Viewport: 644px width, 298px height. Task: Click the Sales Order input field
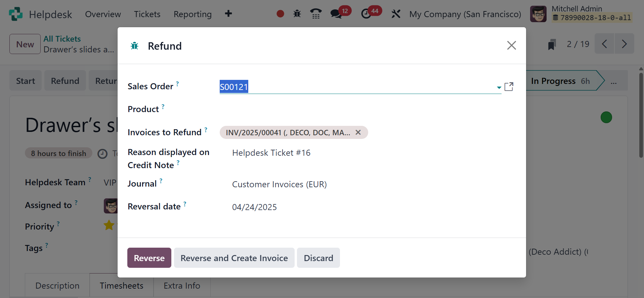356,87
